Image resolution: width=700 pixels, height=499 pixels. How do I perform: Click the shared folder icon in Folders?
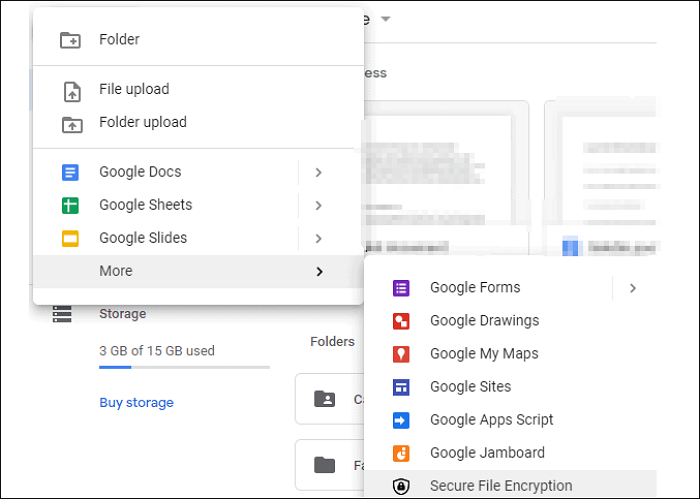(325, 399)
